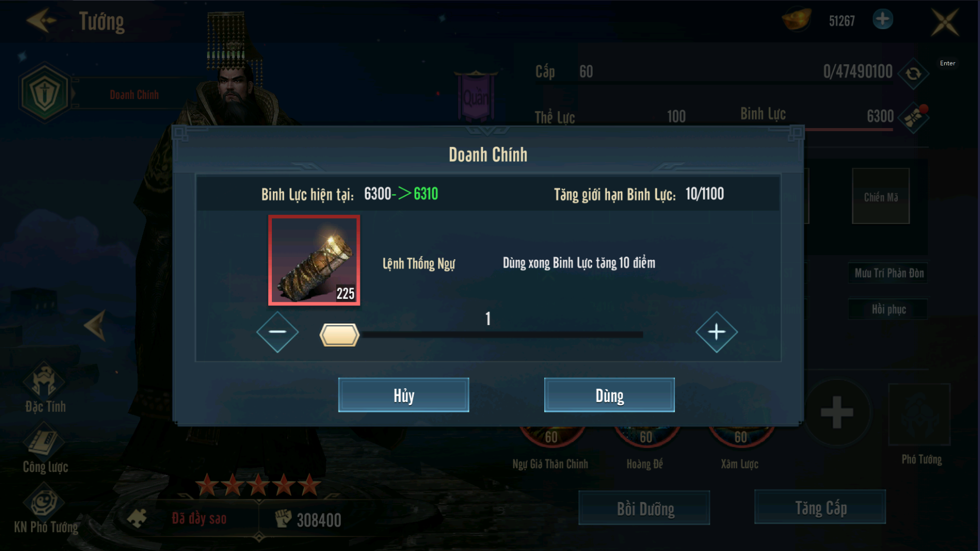Click the Dùng button
Screen dimensions: 980x551
pyautogui.click(x=609, y=395)
